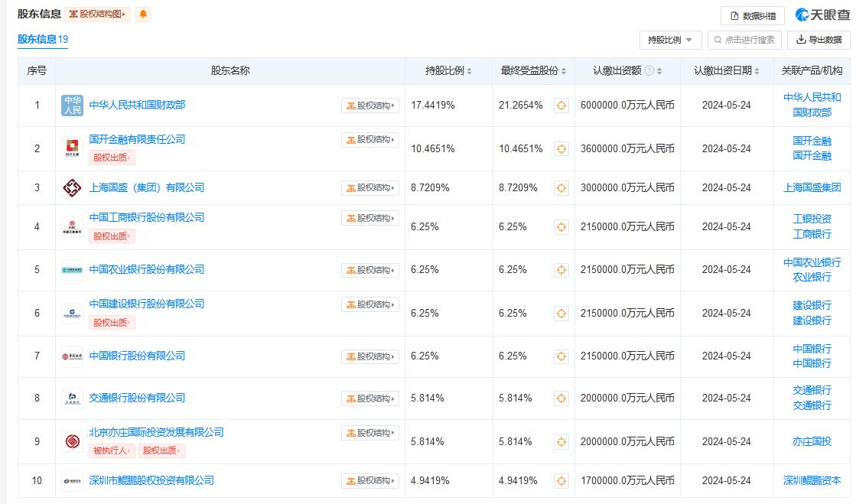Viewport: 856px width, 504px height.
Task: Click the 中国工商银行 logo thumbnail
Action: (72, 227)
